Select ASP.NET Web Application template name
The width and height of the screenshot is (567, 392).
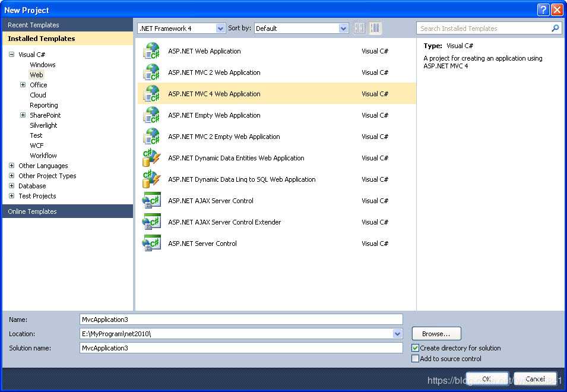point(204,51)
